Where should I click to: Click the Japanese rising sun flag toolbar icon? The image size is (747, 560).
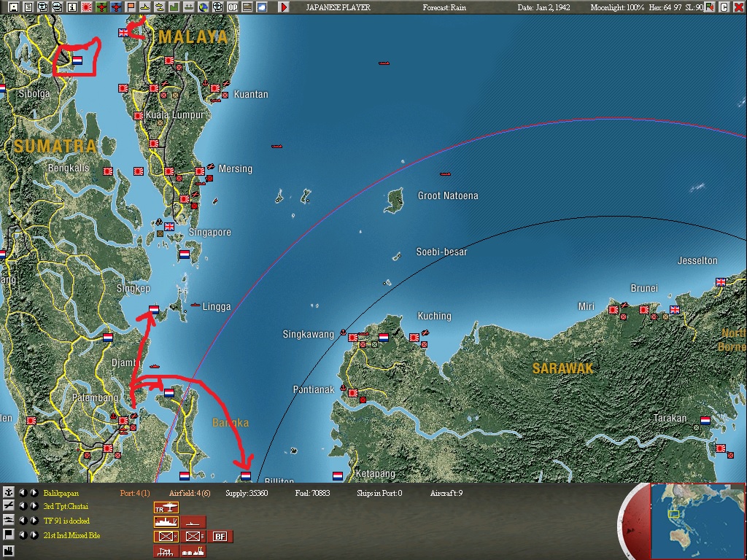87,7
